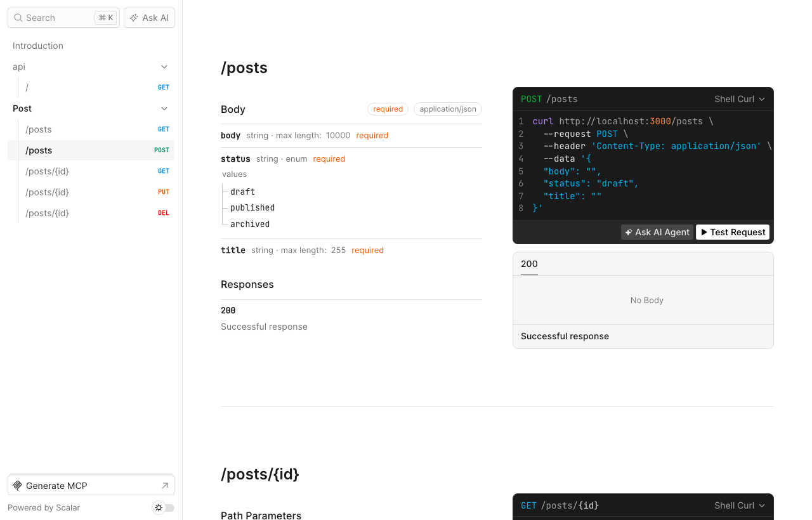This screenshot has width=812, height=520.
Task: Open the Introduction page in sidebar
Action: coord(38,46)
